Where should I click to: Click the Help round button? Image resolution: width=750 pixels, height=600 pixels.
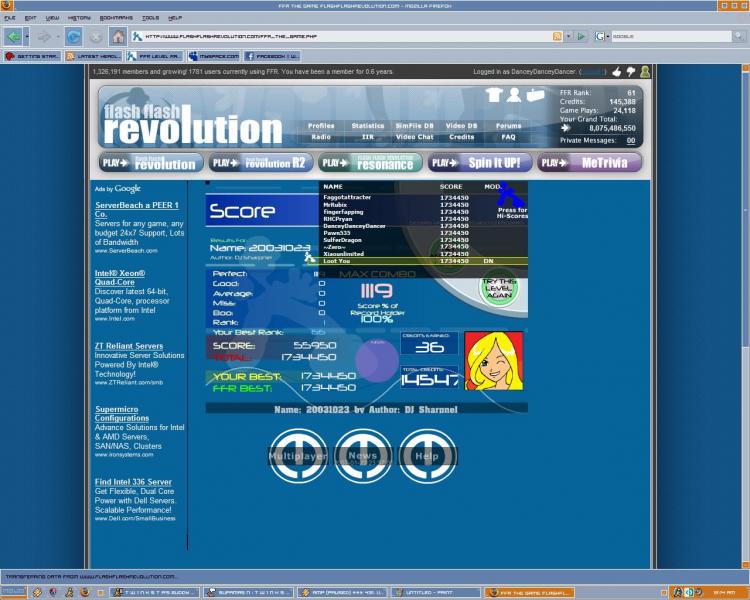pos(427,456)
